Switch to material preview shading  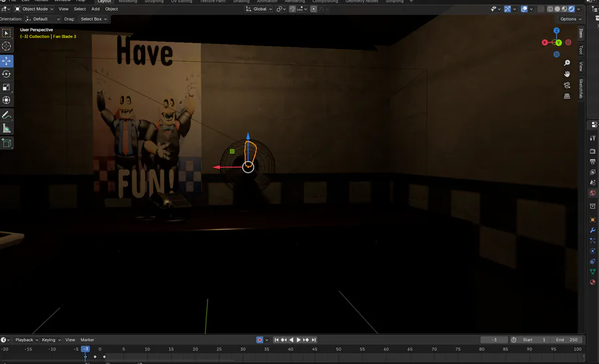pyautogui.click(x=564, y=9)
